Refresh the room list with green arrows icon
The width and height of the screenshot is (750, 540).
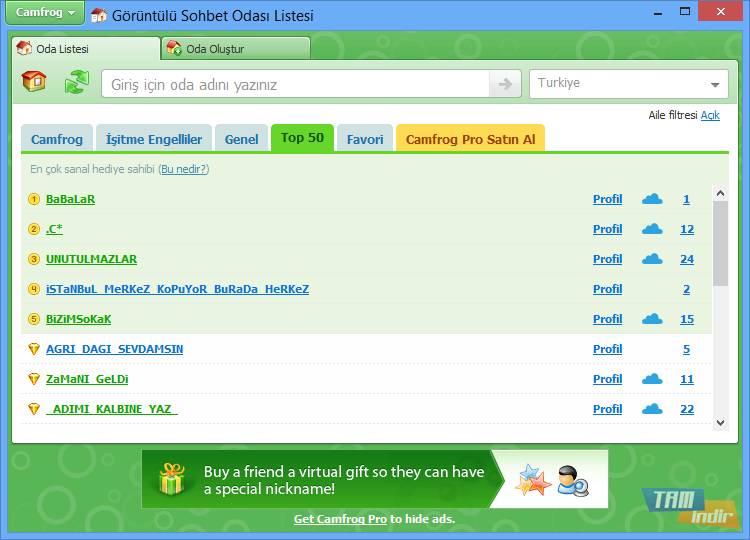77,82
